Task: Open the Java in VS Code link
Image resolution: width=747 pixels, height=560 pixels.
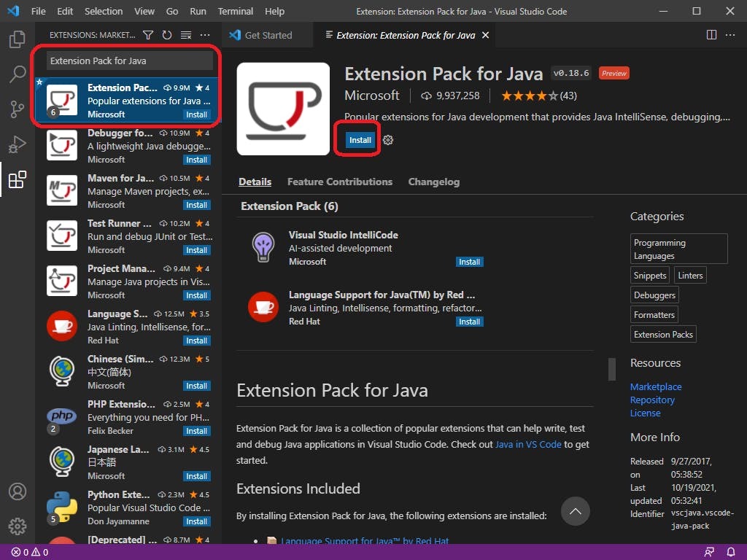Action: coord(528,444)
